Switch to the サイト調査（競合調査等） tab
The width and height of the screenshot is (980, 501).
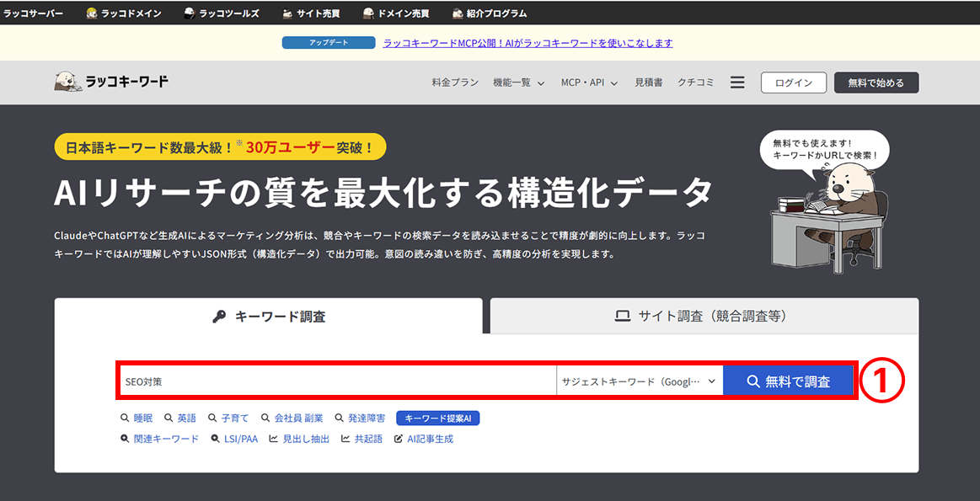(704, 316)
